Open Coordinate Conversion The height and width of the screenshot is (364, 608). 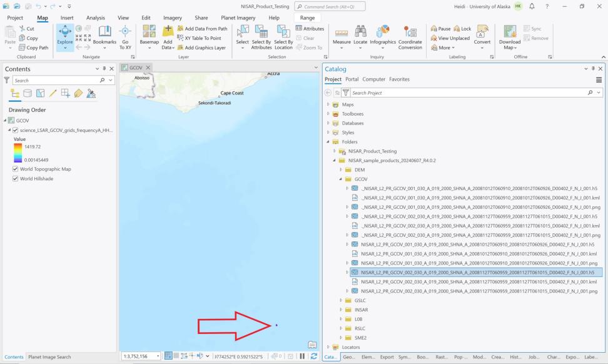410,38
